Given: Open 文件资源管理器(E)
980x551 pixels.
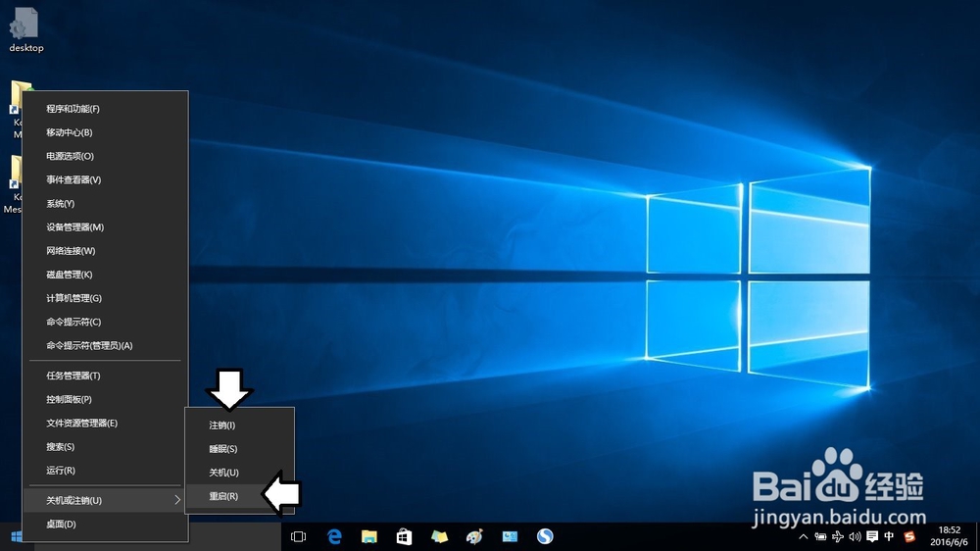Looking at the screenshot, I should coord(105,424).
